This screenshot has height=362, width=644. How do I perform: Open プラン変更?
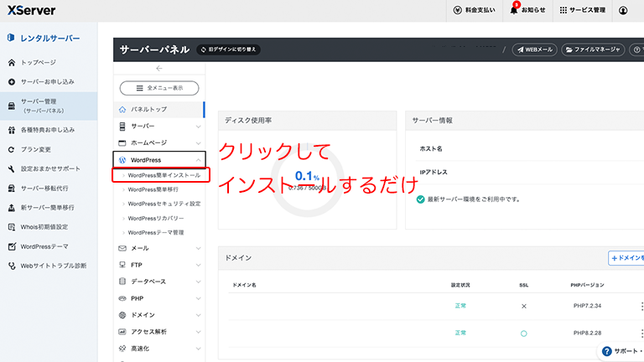coord(36,149)
